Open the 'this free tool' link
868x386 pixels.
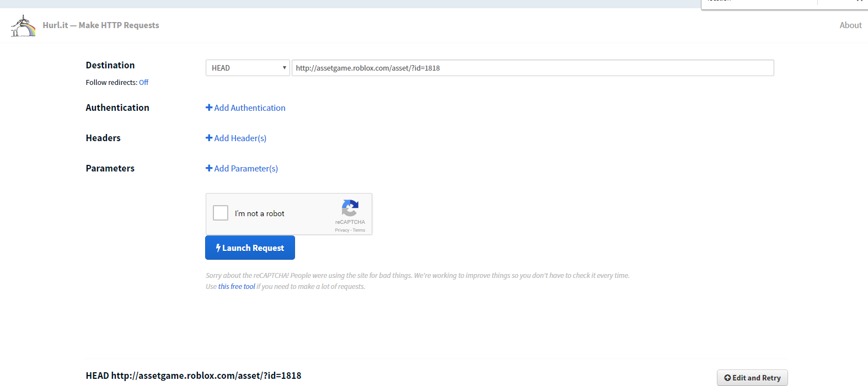pos(237,287)
